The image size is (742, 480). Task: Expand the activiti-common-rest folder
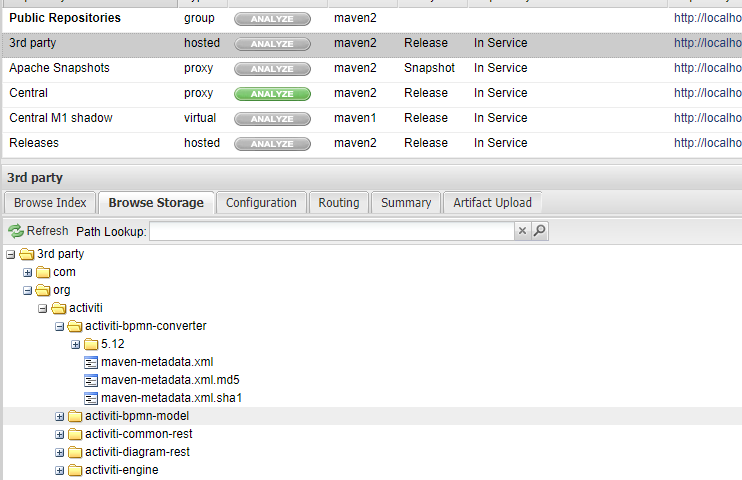tap(60, 434)
